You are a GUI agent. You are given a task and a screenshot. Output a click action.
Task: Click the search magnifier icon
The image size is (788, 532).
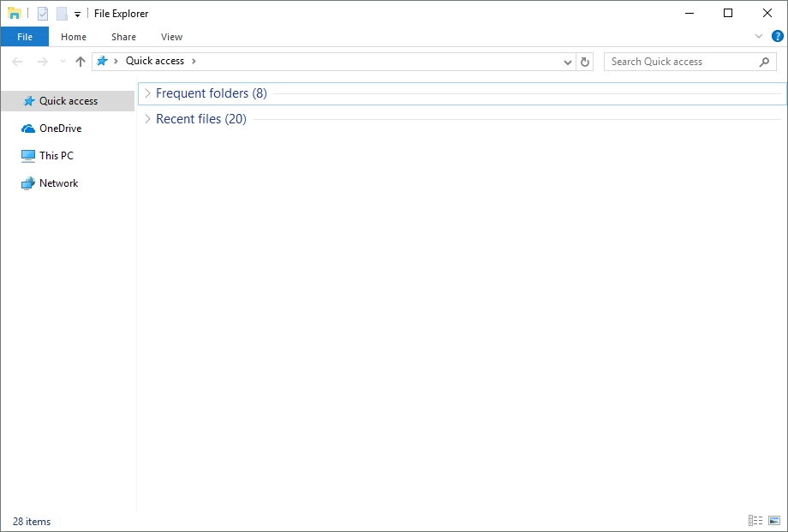coord(764,62)
